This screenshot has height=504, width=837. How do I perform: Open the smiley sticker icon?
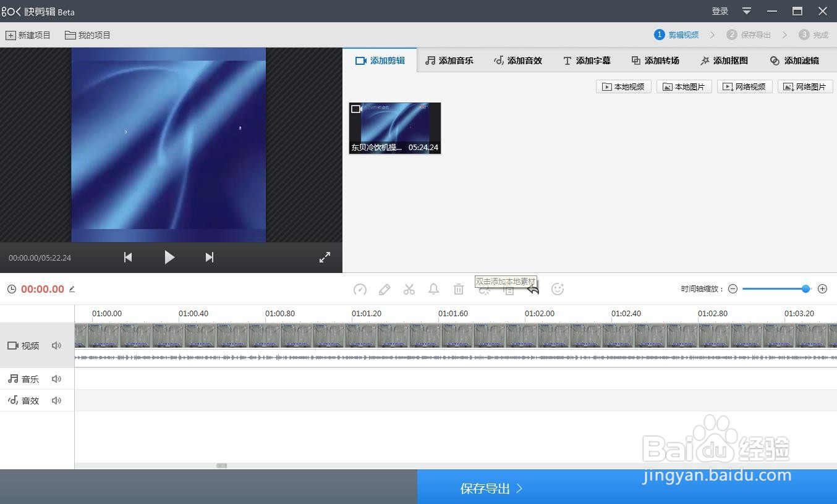tap(558, 289)
